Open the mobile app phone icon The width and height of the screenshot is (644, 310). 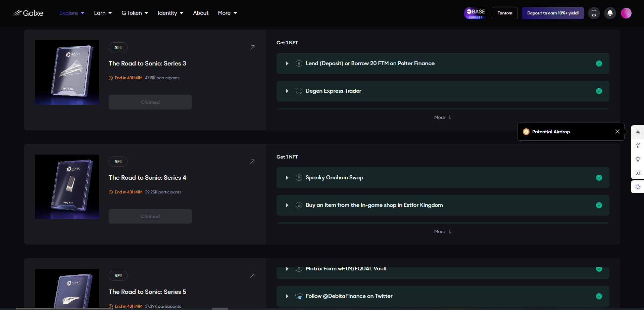(594, 13)
